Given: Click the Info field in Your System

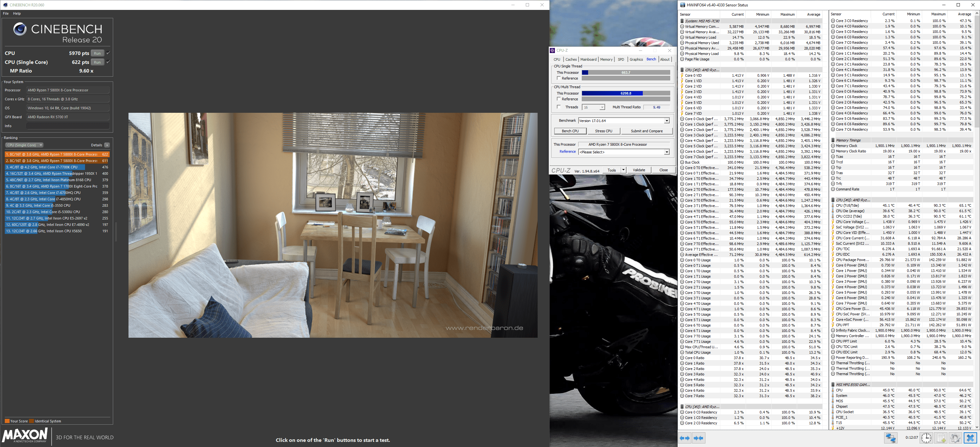Looking at the screenshot, I should click(68, 126).
